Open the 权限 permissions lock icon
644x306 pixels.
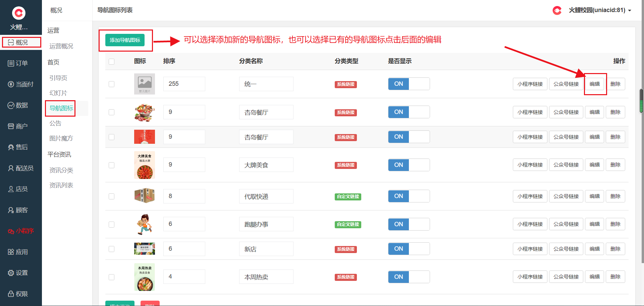[11, 294]
